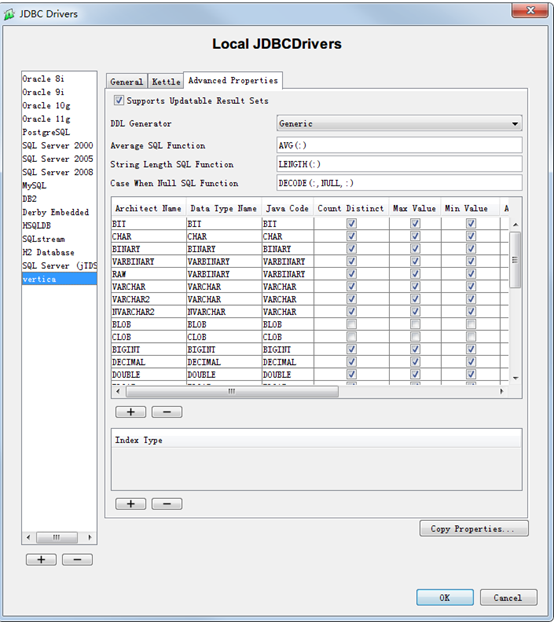Remove a data type row using minus button below the type table
This screenshot has width=554, height=622.
[167, 412]
